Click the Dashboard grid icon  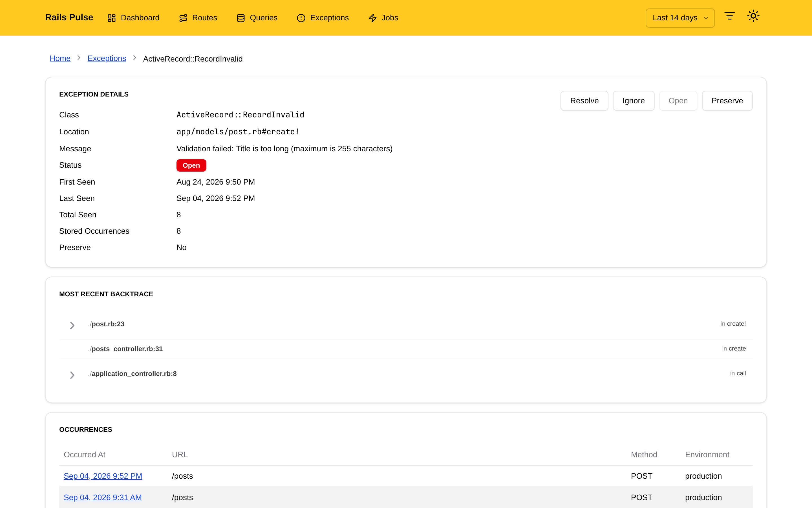tap(111, 18)
